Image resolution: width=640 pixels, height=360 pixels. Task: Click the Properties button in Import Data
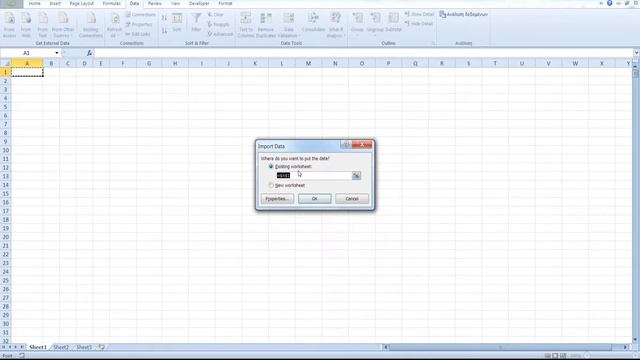click(x=277, y=199)
